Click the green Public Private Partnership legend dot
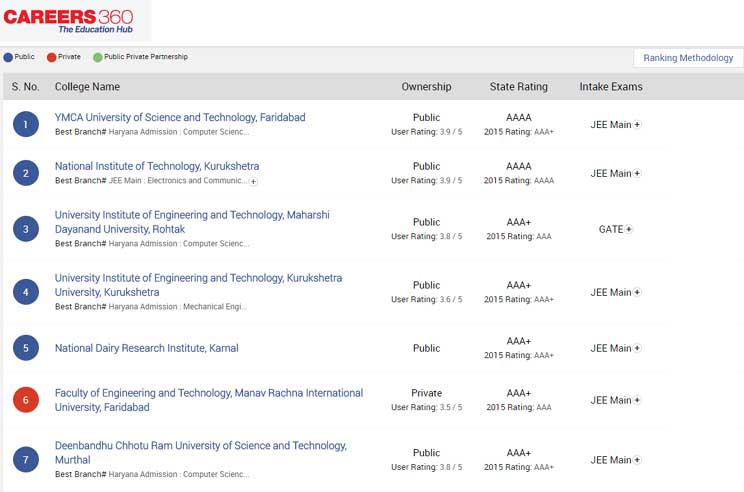 98,57
